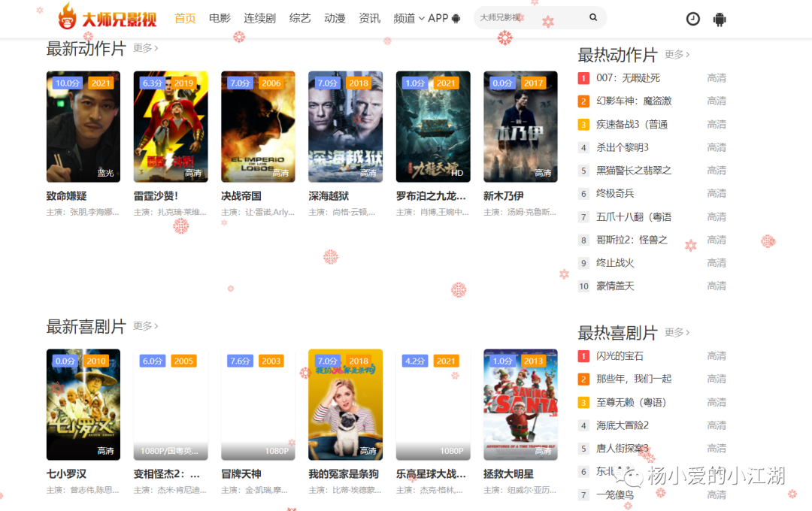The image size is (812, 511).
Task: Open 终止战火 in the hot list
Action: point(615,263)
